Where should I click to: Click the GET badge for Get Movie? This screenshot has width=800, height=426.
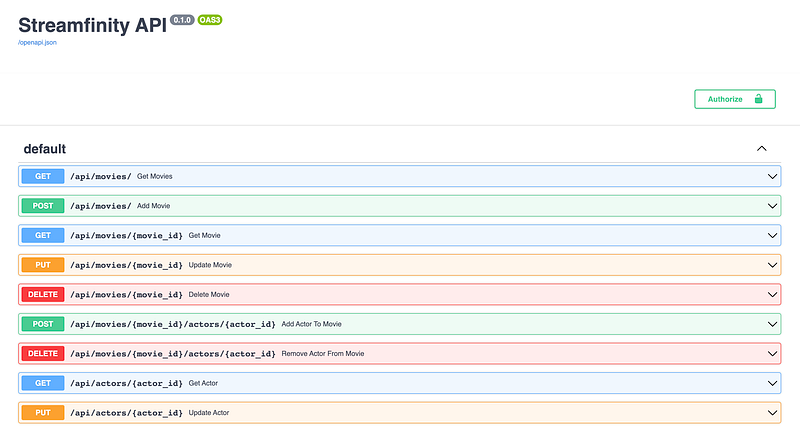click(43, 236)
